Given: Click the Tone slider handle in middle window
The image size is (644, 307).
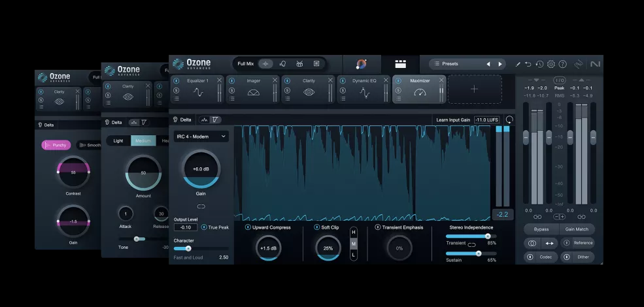Looking at the screenshot, I should coord(137,239).
